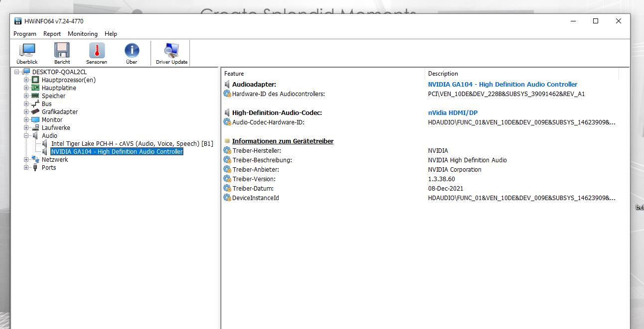Screen dimensions: 644x329
Task: Click the Hauptprozessor(en) CPU chip icon
Action: point(35,80)
